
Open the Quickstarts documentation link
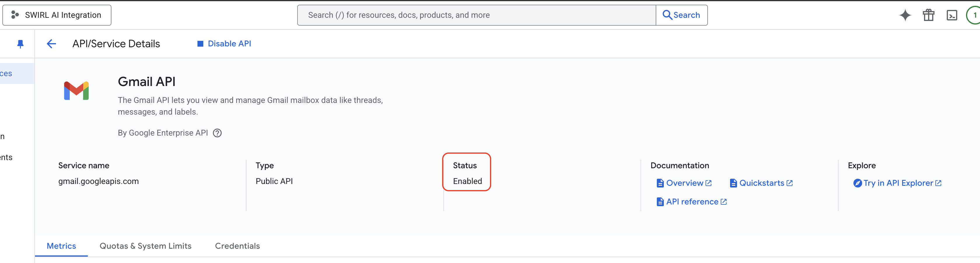tap(761, 183)
